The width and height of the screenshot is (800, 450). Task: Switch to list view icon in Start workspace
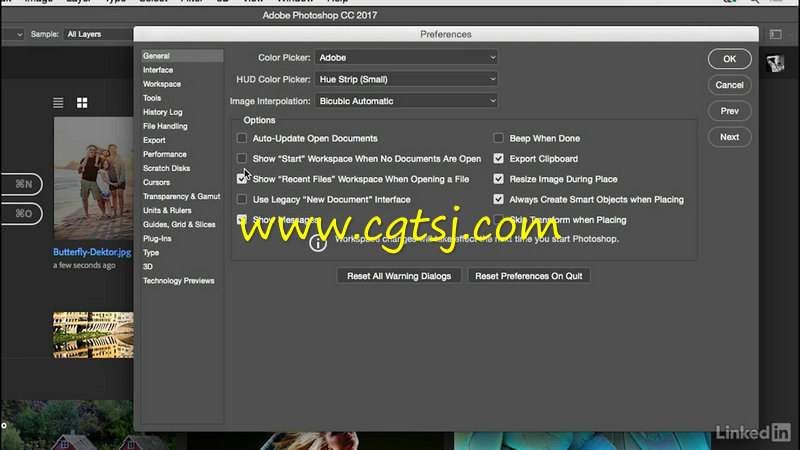(58, 103)
